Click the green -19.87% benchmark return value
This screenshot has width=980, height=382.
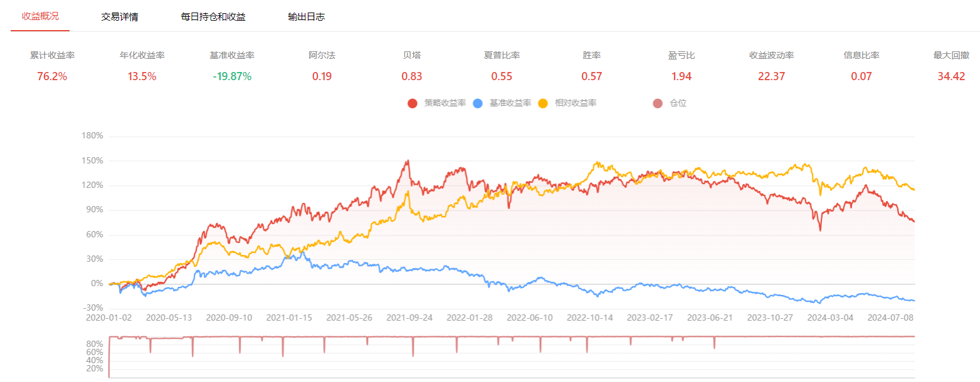point(232,76)
